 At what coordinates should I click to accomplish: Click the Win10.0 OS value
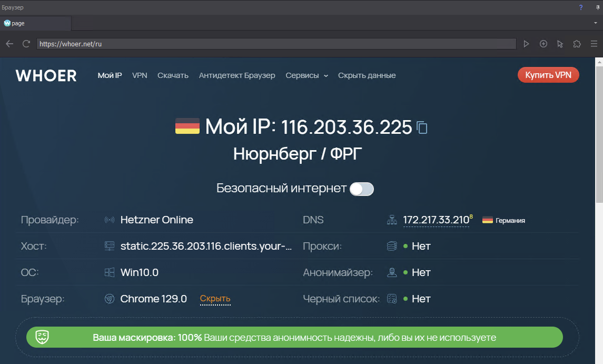pyautogui.click(x=139, y=272)
